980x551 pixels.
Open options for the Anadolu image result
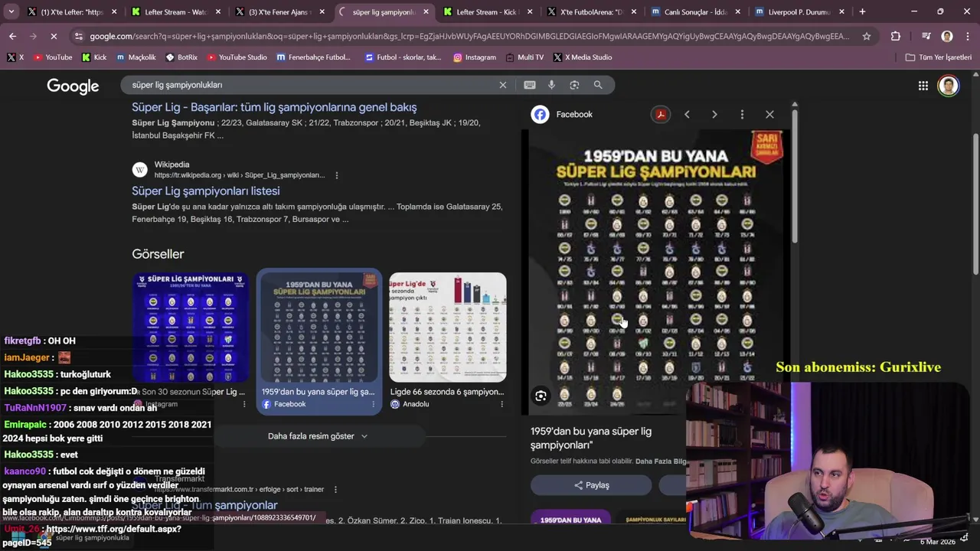502,404
